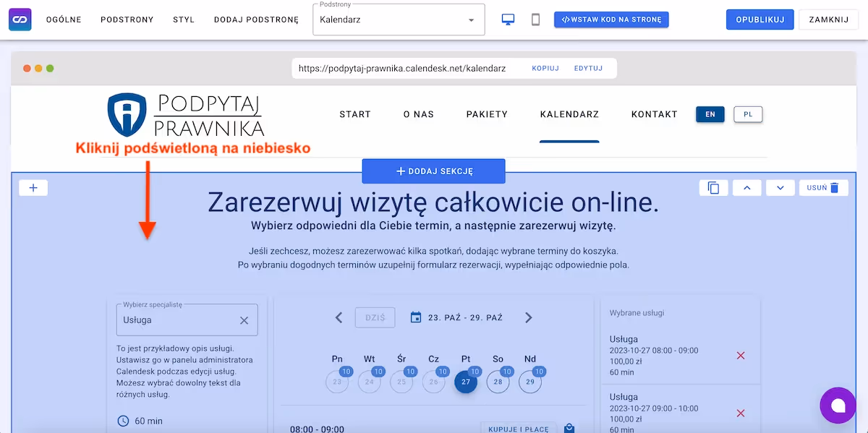Open the purple chat bubble widget
Image resolution: width=868 pixels, height=433 pixels.
tap(838, 405)
